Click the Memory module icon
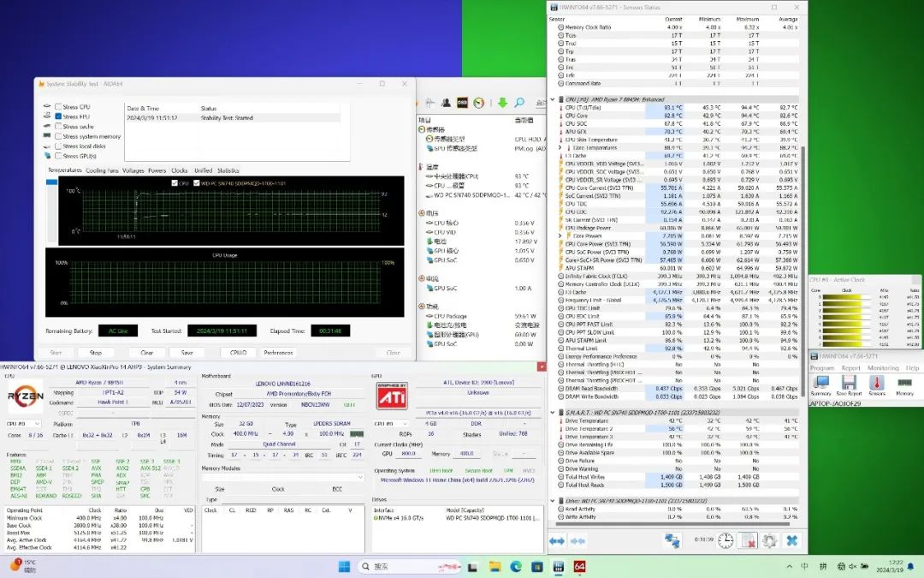 click(905, 382)
